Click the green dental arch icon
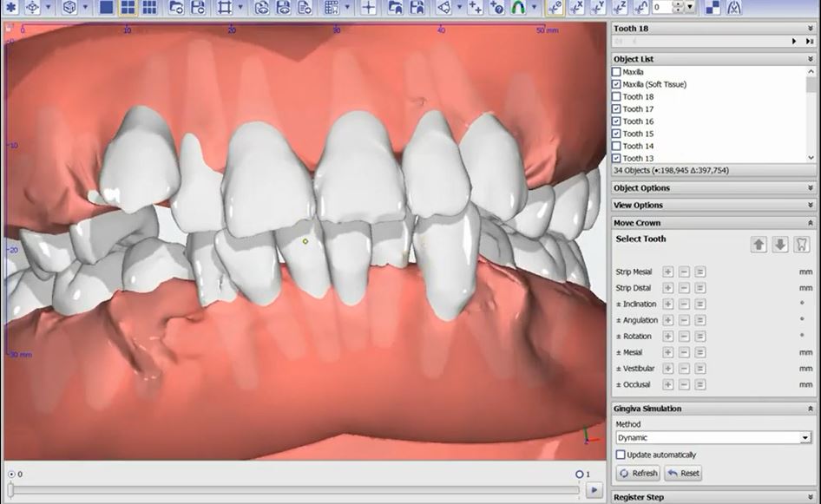Image resolution: width=821 pixels, height=504 pixels. click(x=517, y=8)
